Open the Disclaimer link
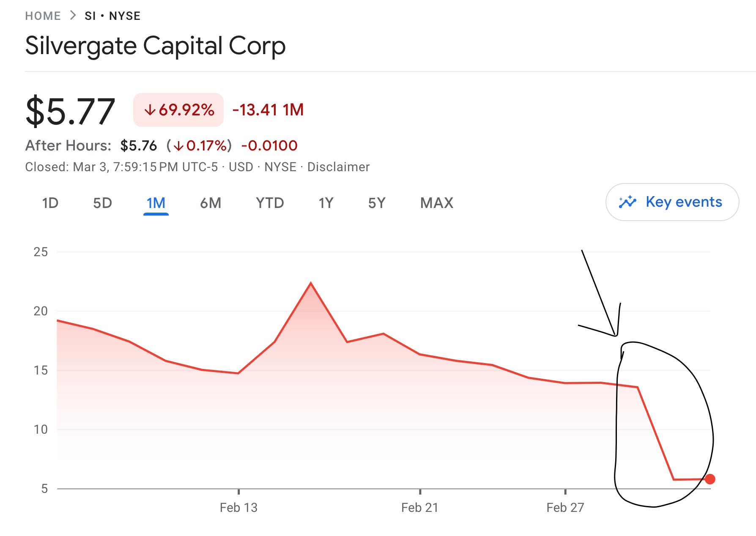Image resolution: width=756 pixels, height=536 pixels. pyautogui.click(x=338, y=167)
